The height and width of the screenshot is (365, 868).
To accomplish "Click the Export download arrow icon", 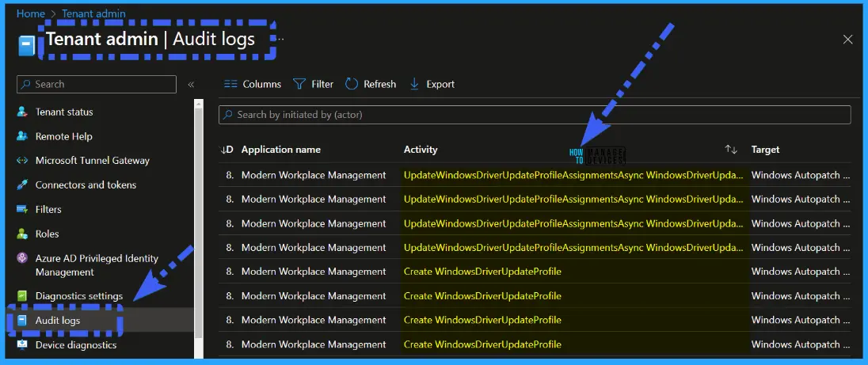I will 414,84.
